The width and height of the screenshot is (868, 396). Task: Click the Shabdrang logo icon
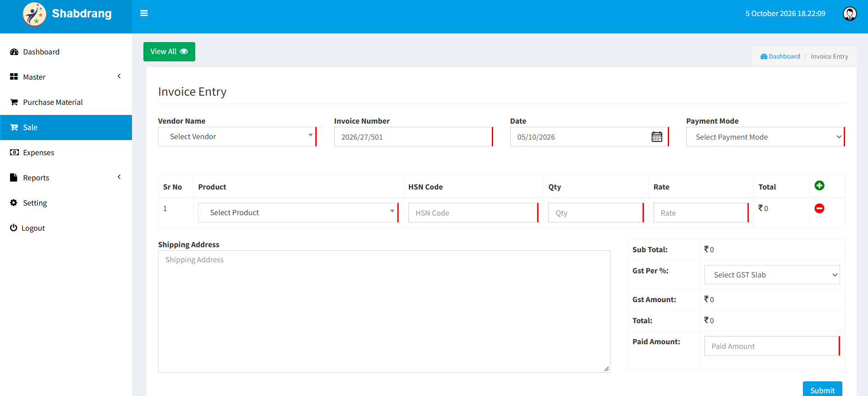point(34,14)
